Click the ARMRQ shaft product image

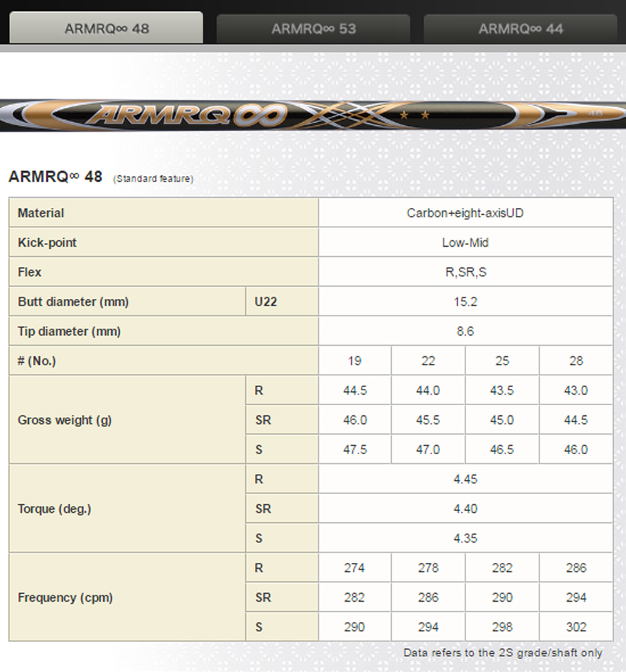[x=313, y=115]
